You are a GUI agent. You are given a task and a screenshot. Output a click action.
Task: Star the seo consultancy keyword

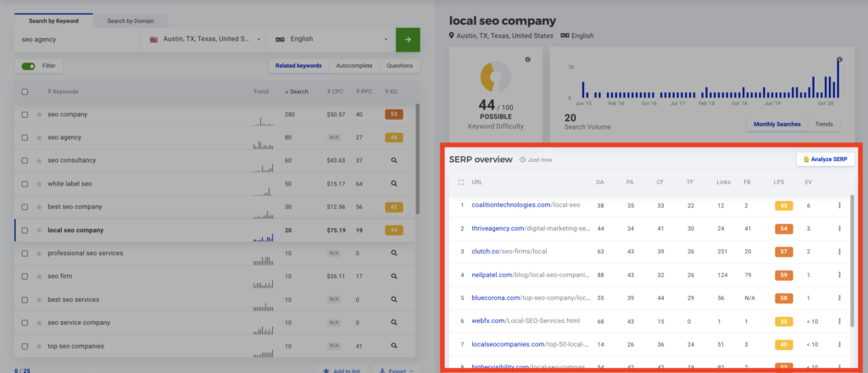pyautogui.click(x=39, y=160)
